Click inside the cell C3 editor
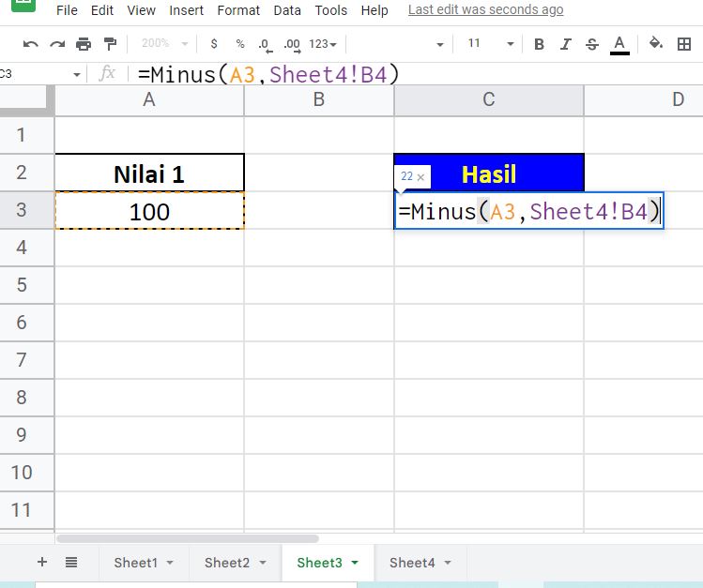 click(x=529, y=211)
